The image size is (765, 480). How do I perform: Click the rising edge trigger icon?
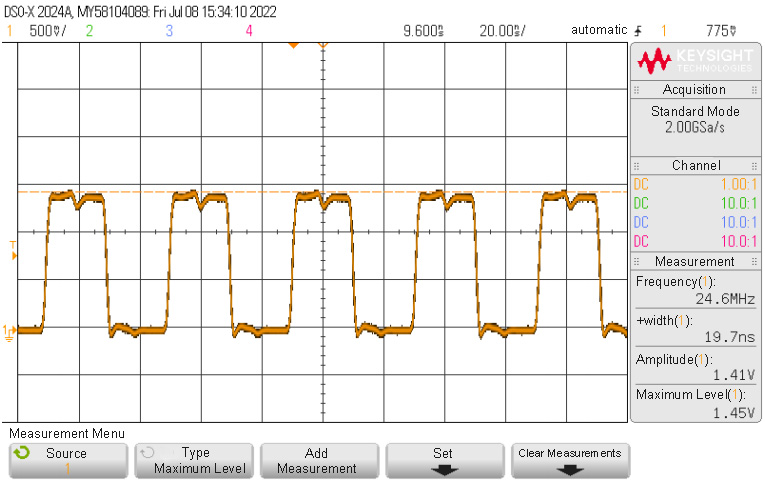tap(638, 31)
